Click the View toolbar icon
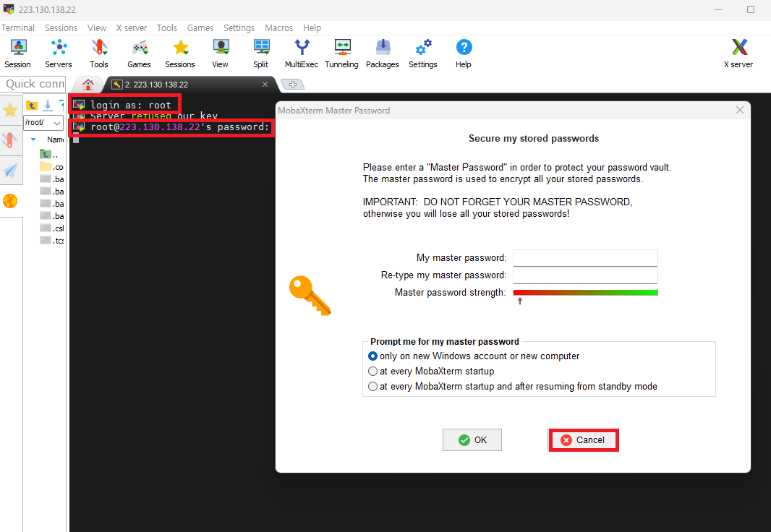This screenshot has height=532, width=771. (221, 53)
